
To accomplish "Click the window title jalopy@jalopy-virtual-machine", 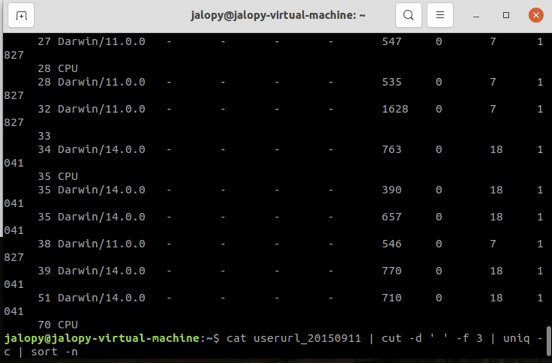I will pos(278,15).
